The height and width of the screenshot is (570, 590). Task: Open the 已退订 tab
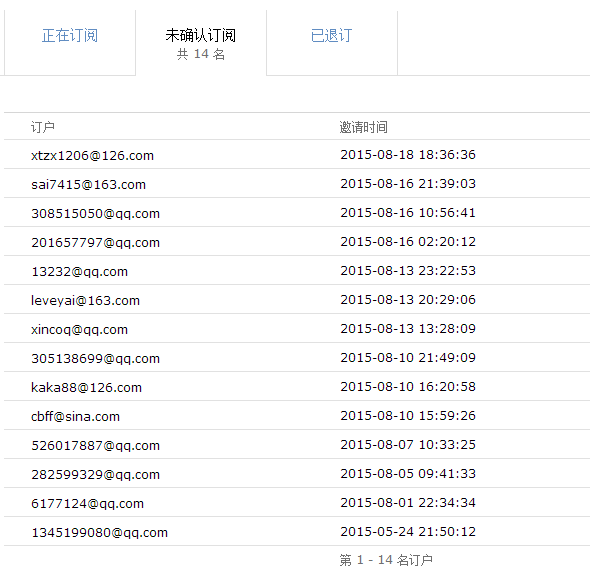click(x=331, y=36)
